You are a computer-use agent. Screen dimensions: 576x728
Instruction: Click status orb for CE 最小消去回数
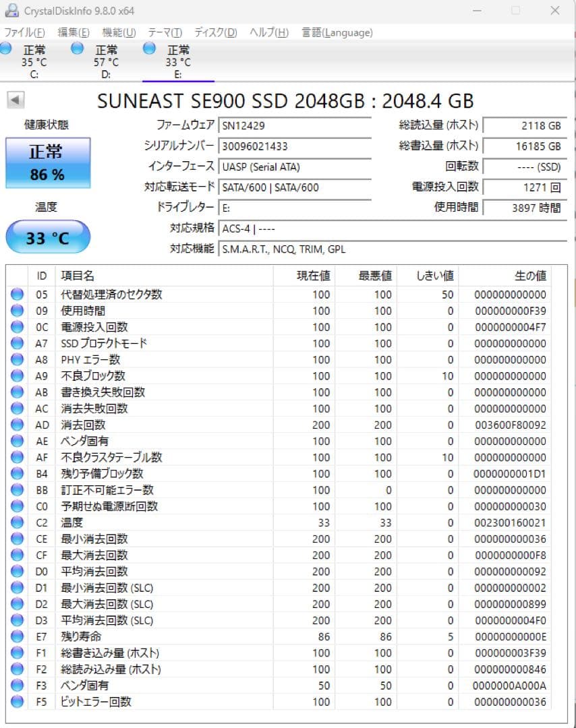pyautogui.click(x=17, y=539)
